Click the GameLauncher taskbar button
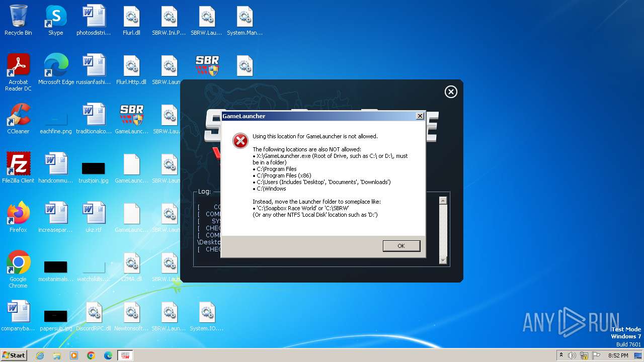Screen dimensions: 644x362 click(x=125, y=355)
